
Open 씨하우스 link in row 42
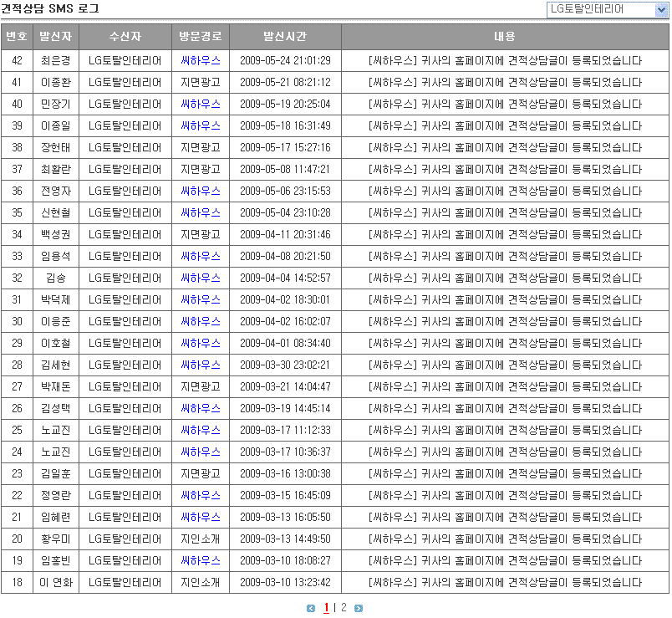pyautogui.click(x=201, y=60)
